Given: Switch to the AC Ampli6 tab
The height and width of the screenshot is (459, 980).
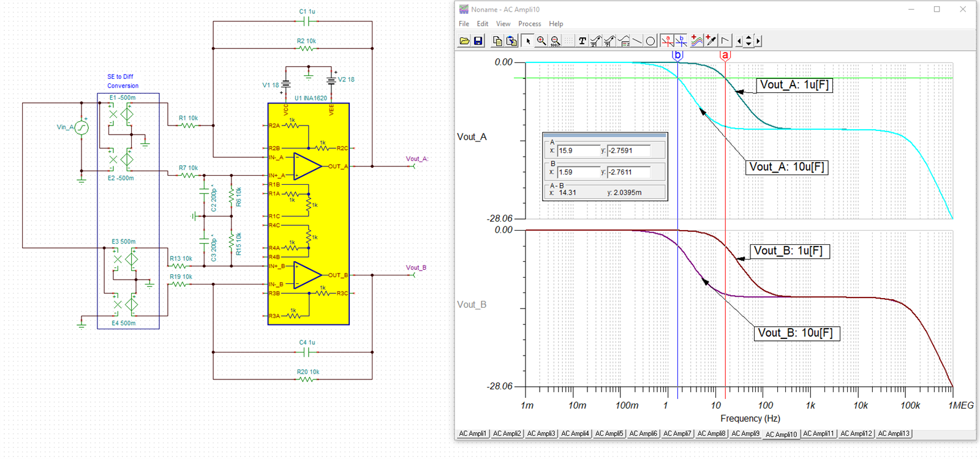Looking at the screenshot, I should click(643, 433).
